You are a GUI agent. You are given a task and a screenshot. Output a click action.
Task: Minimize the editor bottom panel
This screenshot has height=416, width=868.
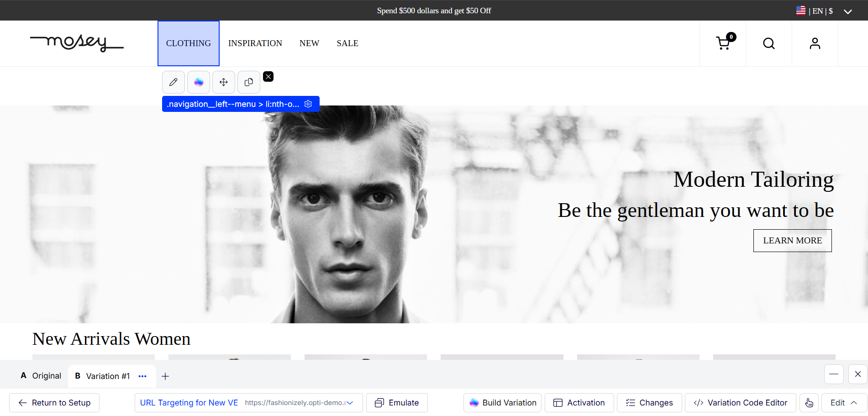pyautogui.click(x=834, y=374)
